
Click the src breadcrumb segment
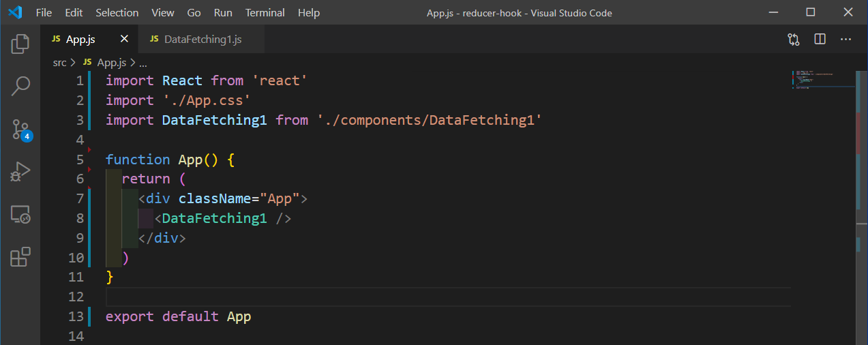coord(60,63)
